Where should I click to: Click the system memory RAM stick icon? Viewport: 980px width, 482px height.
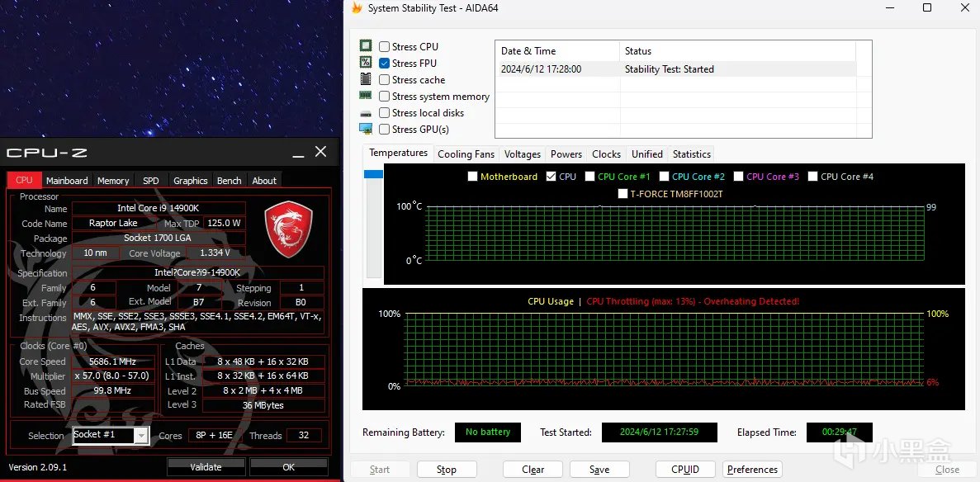click(366, 96)
